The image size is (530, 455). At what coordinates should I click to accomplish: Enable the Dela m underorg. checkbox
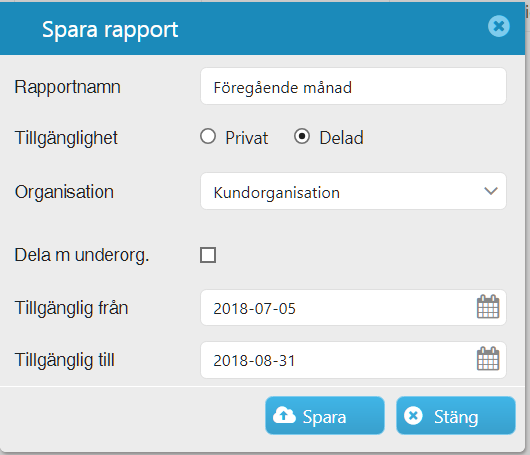208,255
